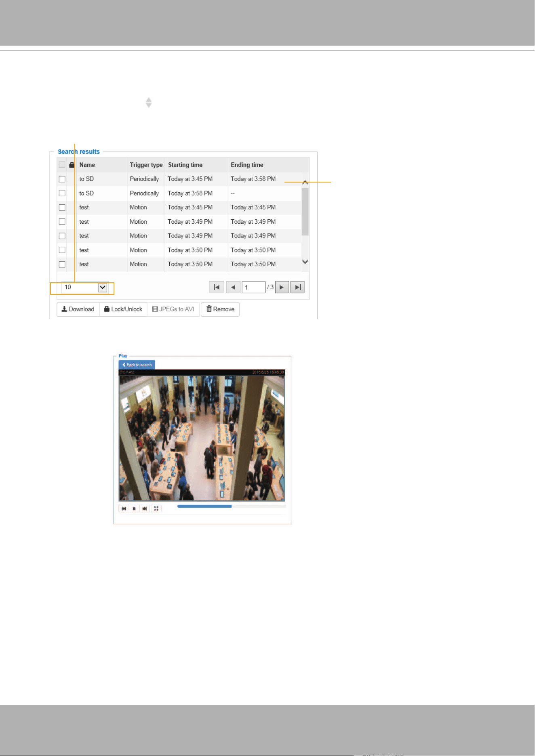Click the Lock/Unlock button
This screenshot has height=756, width=535.
pos(123,309)
